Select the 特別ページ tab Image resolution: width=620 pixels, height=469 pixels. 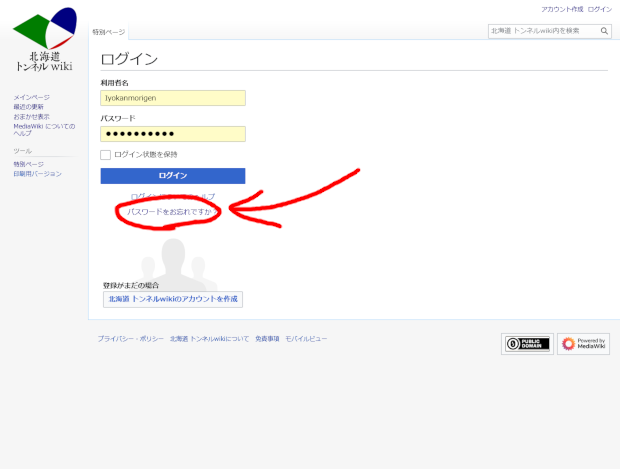click(109, 32)
